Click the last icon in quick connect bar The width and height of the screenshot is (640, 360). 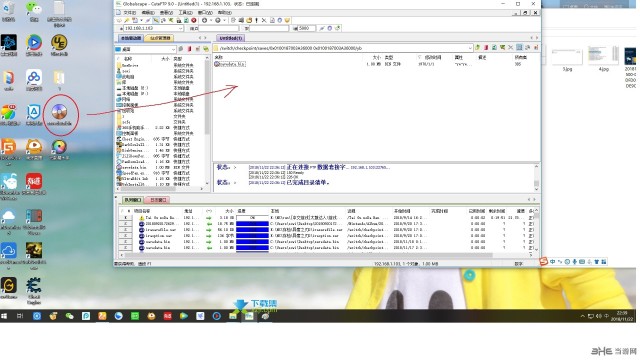point(338,28)
